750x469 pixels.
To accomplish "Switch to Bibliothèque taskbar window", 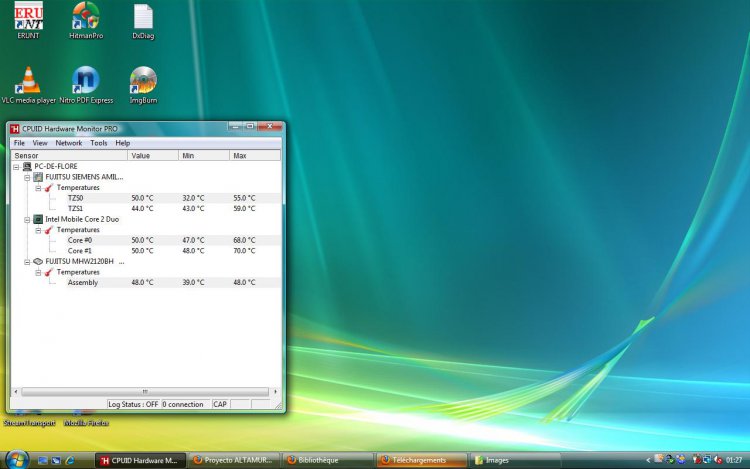I will click(328, 460).
